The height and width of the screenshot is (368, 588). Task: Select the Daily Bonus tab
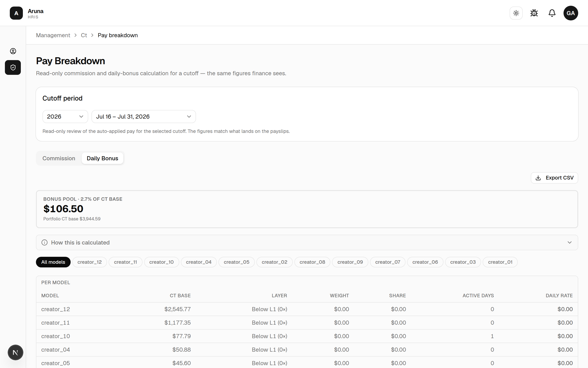(102, 158)
